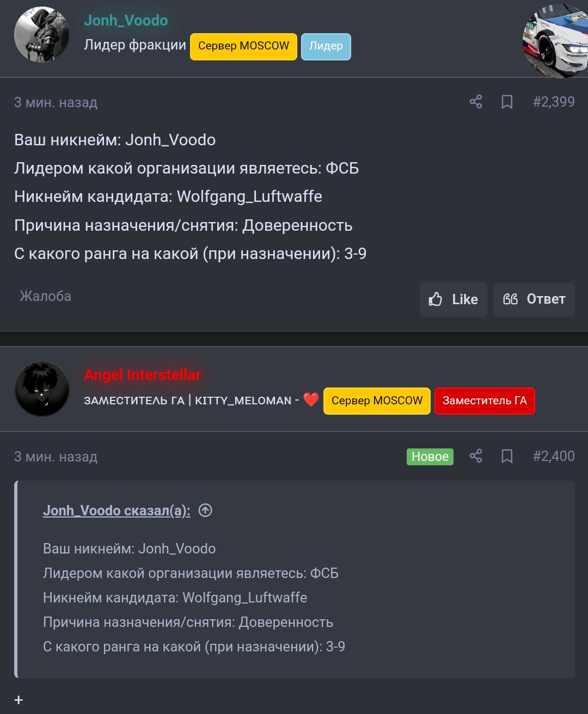Bookmark post #2,399
Viewport: 588px width, 714px height.
tap(507, 102)
